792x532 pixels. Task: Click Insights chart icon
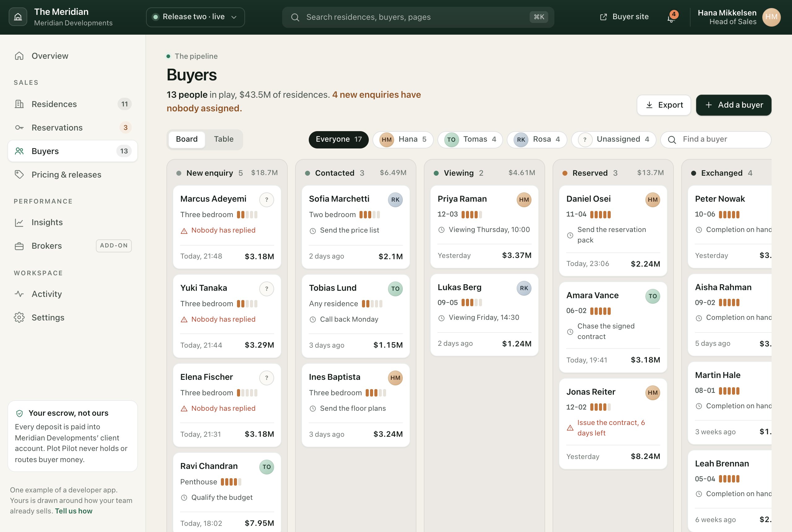pyautogui.click(x=19, y=222)
